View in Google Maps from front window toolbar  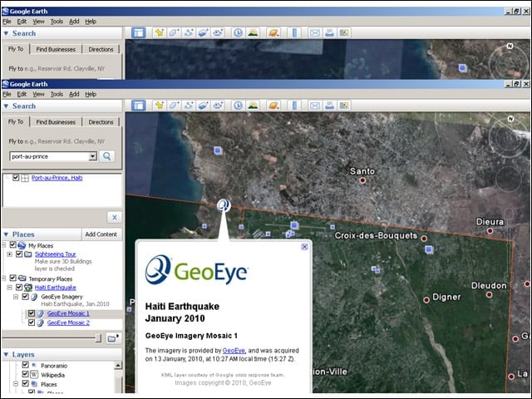(344, 106)
